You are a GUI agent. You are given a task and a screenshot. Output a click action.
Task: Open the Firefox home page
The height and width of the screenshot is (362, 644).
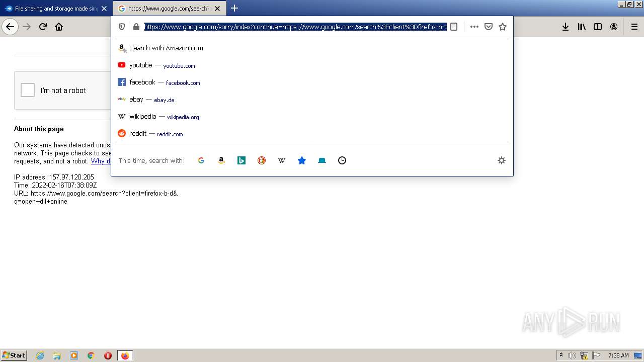point(59,27)
